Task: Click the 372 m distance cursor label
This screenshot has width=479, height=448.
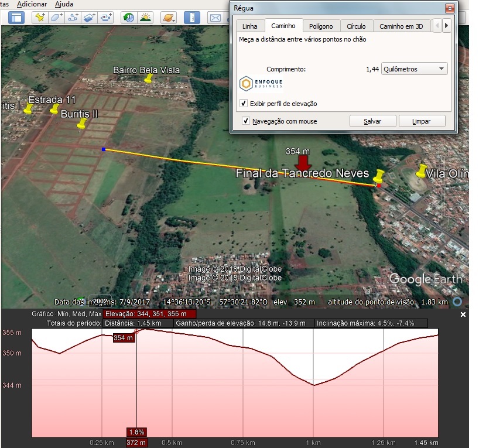Action: [x=136, y=443]
